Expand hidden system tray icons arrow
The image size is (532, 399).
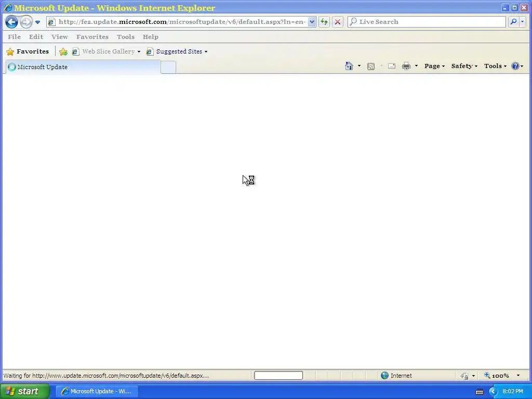493,392
